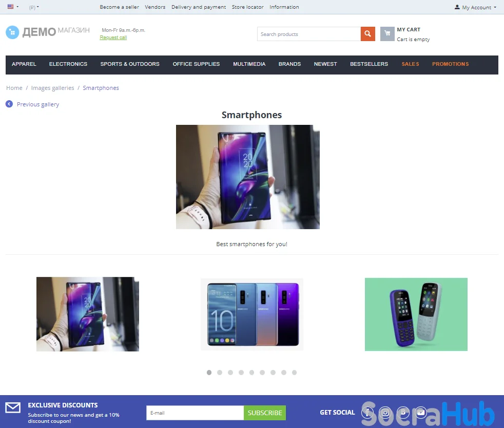
Task: Click the Smartphones breadcrumb text
Action: (x=101, y=88)
